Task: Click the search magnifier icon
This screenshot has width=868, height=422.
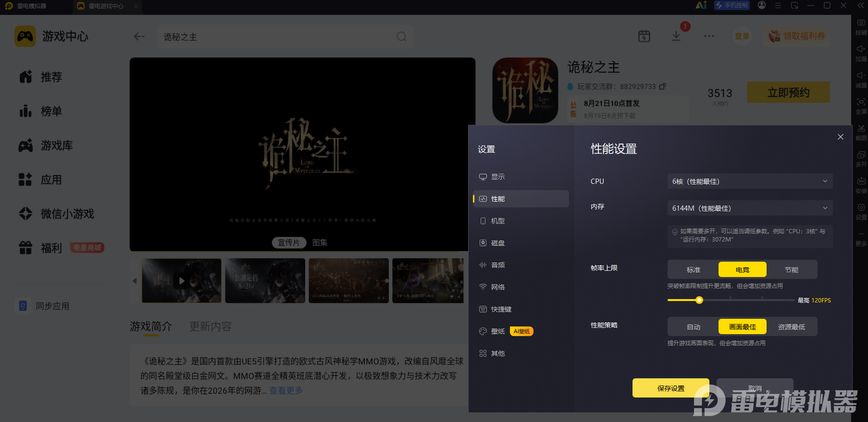Action: (x=401, y=36)
